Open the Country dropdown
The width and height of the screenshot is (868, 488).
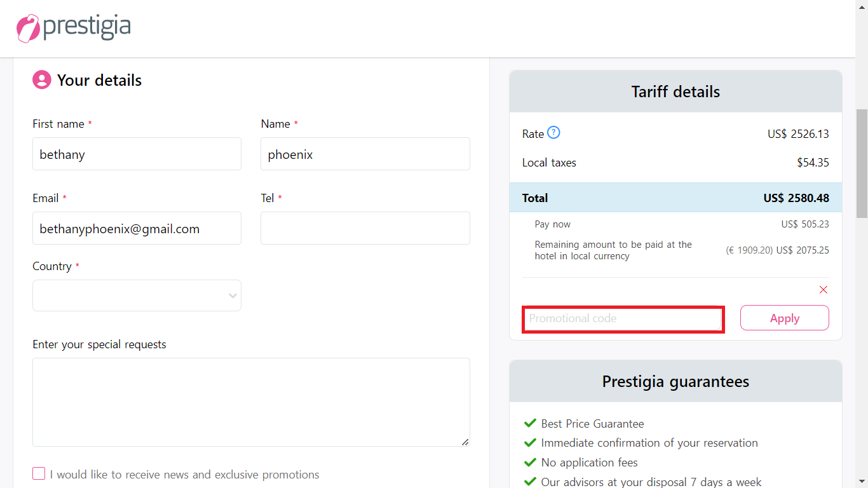point(137,295)
